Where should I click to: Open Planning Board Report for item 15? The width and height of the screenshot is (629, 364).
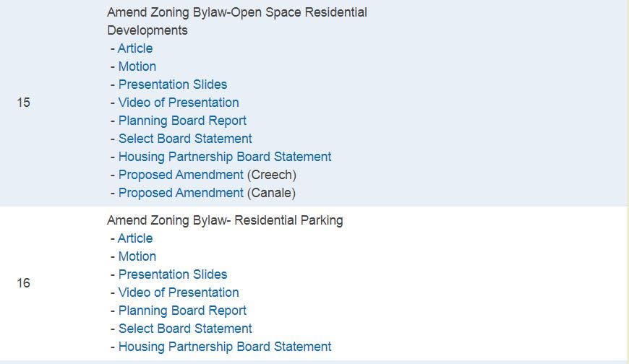(x=182, y=121)
